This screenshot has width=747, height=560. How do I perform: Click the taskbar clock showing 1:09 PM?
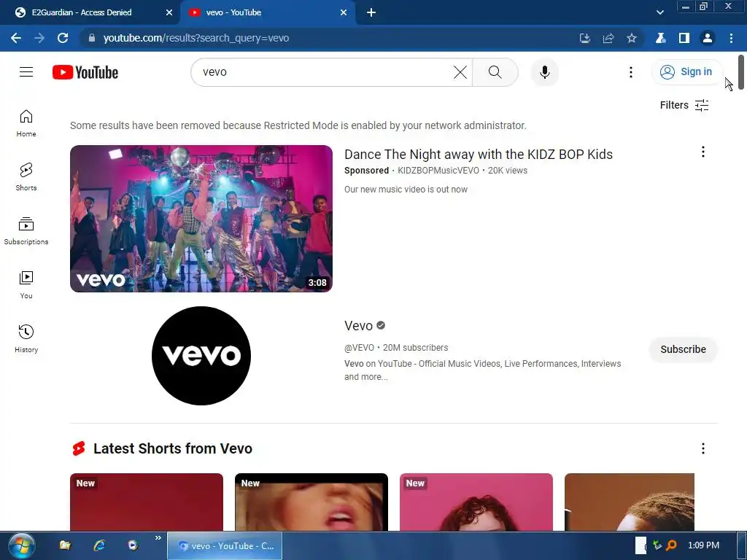[x=704, y=545]
